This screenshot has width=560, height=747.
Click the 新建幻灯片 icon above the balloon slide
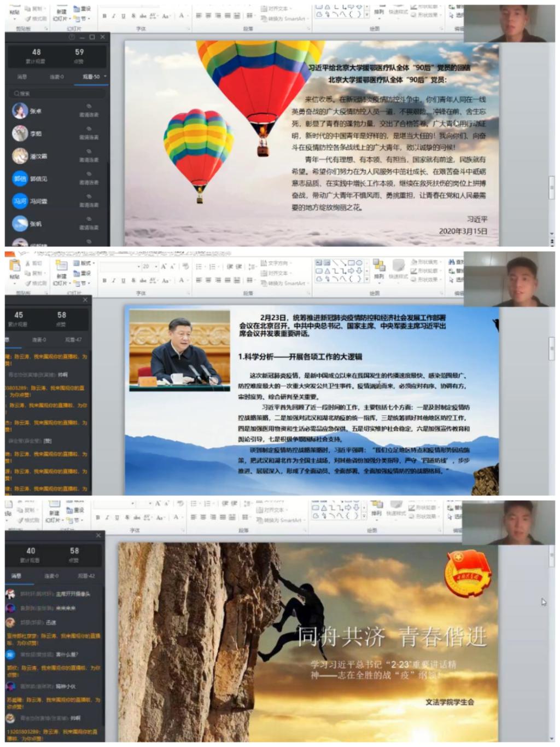tap(61, 11)
